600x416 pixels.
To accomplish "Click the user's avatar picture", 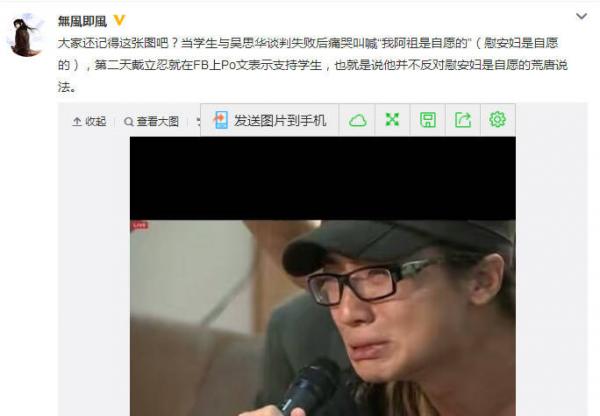I will (x=26, y=35).
